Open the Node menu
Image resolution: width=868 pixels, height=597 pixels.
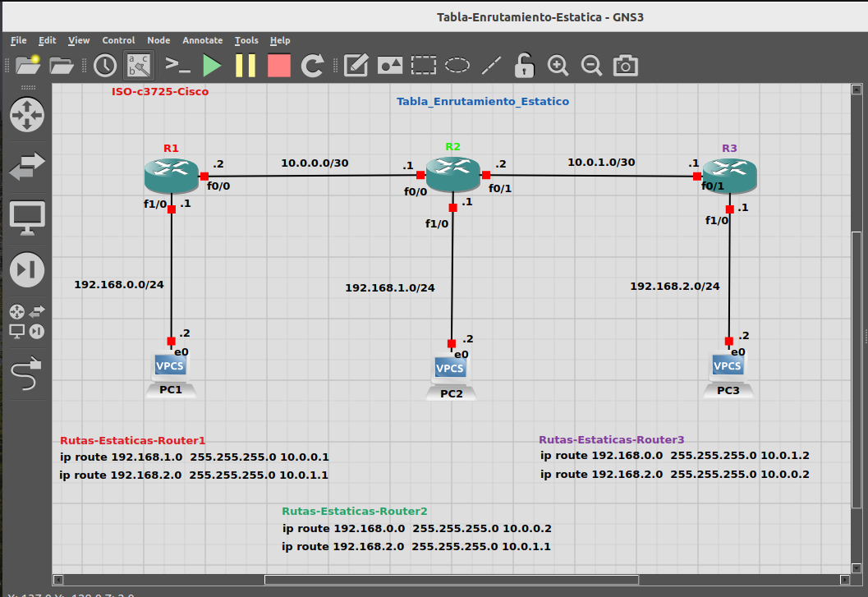(x=158, y=40)
